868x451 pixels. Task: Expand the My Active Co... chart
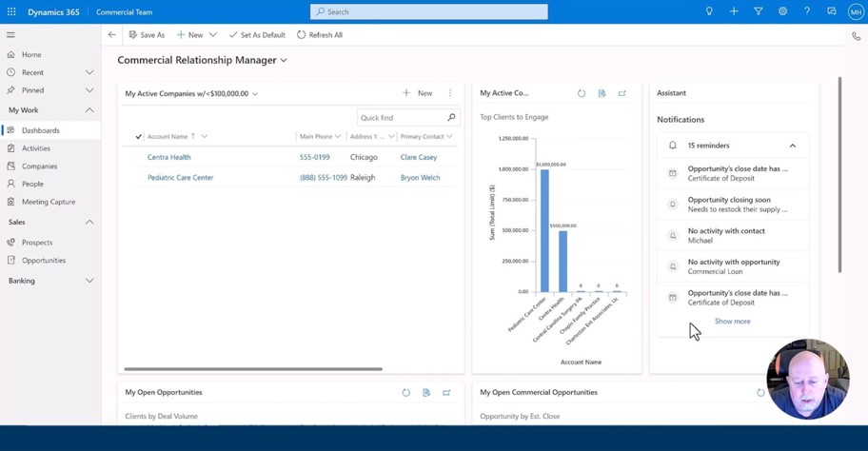click(x=622, y=93)
